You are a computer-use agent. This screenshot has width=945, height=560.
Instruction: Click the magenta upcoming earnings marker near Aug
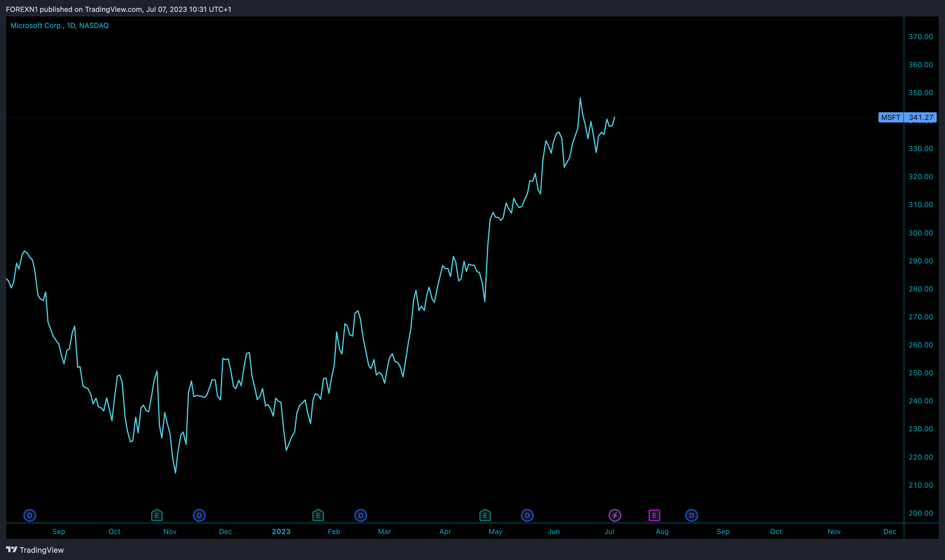654,515
